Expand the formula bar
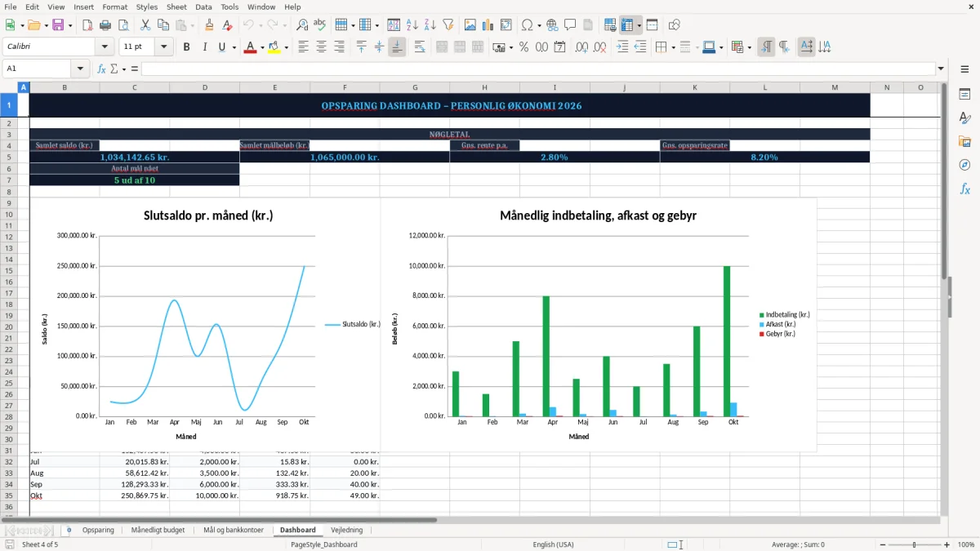The image size is (980, 551). [941, 69]
